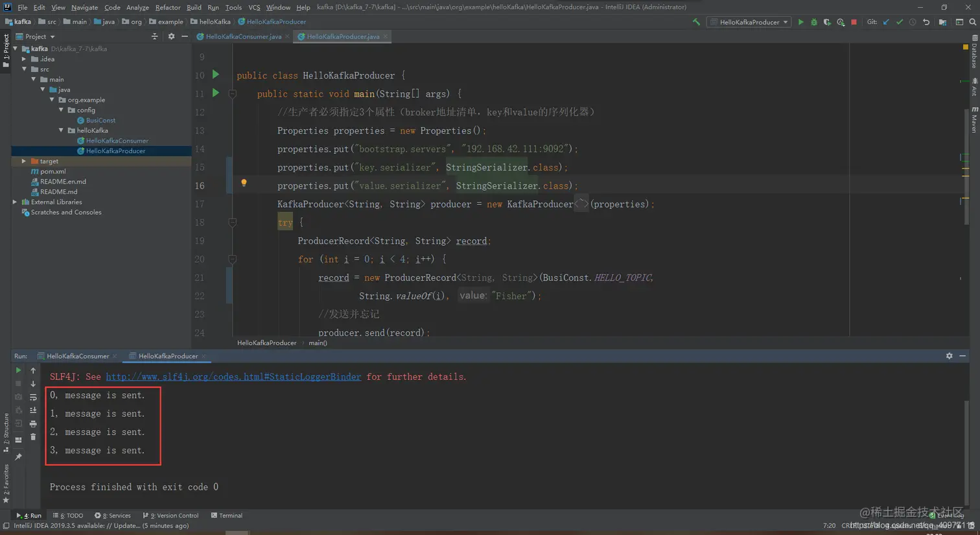Image resolution: width=980 pixels, height=535 pixels.
Task: Run with profiler icon in the toolbar
Action: click(841, 22)
